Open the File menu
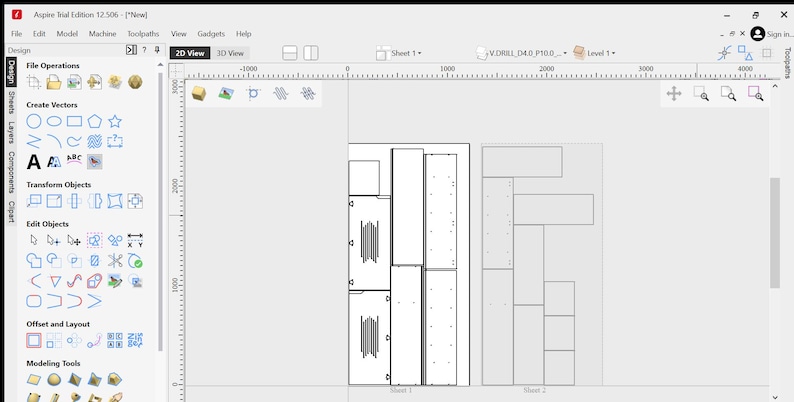 click(17, 34)
